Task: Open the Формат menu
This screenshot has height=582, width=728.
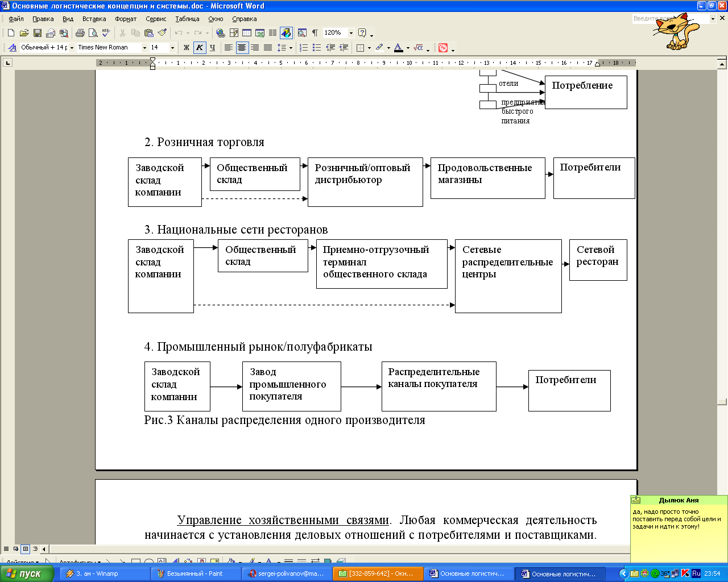Action: click(126, 19)
